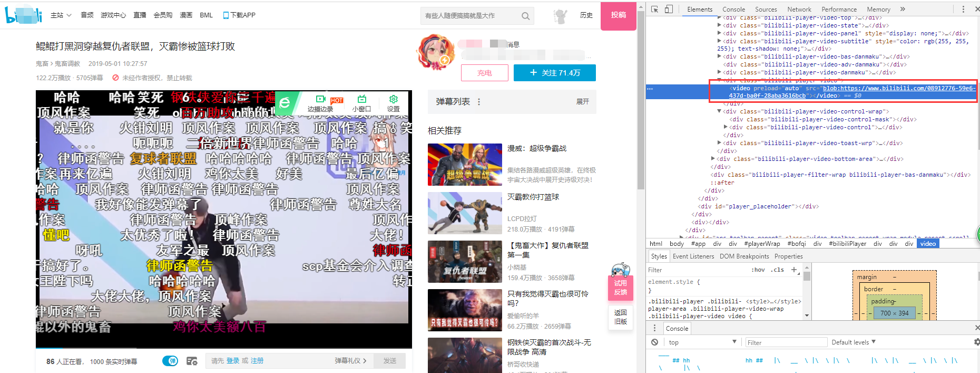Open danmaku settings icon below player
This screenshot has height=373, width=980.
click(192, 361)
